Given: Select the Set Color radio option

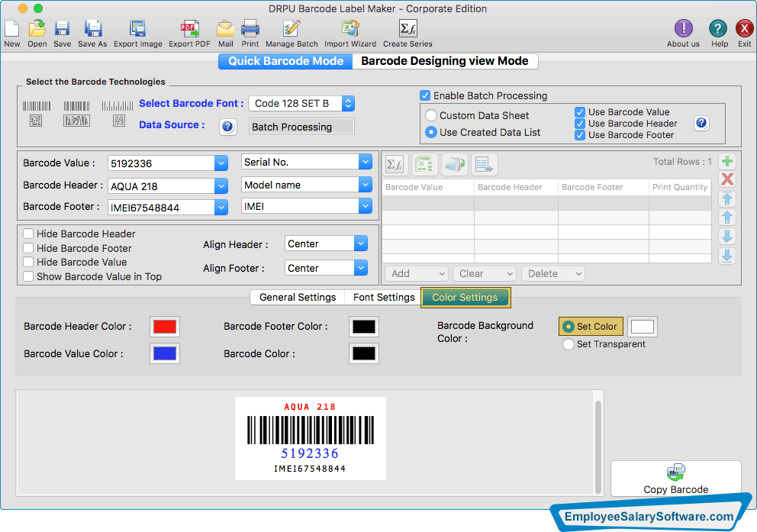Looking at the screenshot, I should coord(569,327).
